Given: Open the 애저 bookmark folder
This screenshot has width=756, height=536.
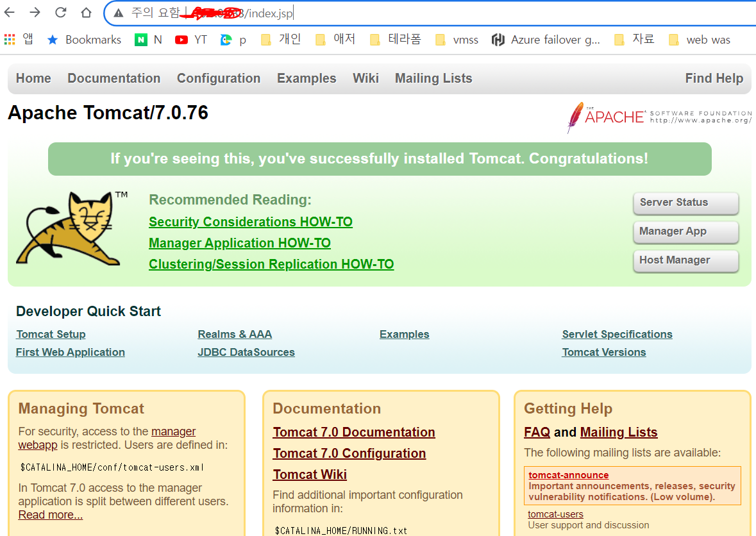Looking at the screenshot, I should click(x=335, y=40).
